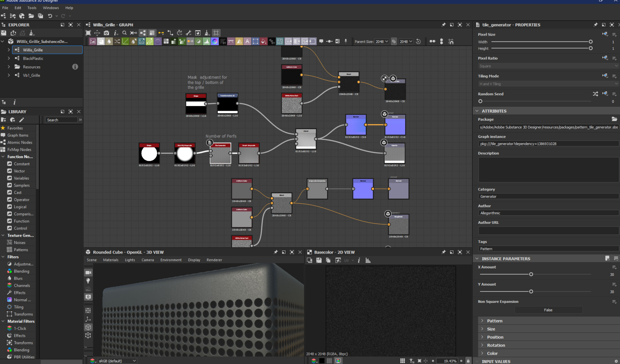Expand the Pattern parameter group
Viewport: 620px width, 364px height.
[482, 321]
